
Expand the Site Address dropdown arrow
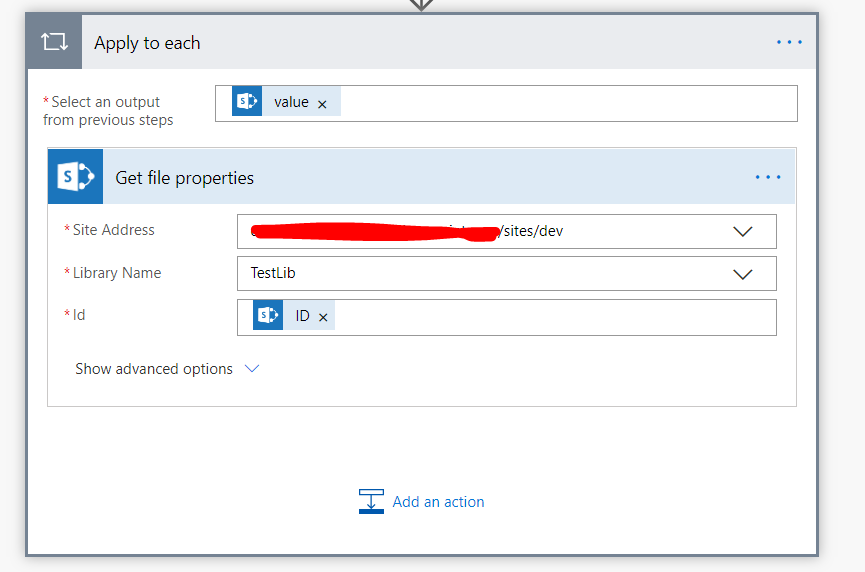pos(743,231)
